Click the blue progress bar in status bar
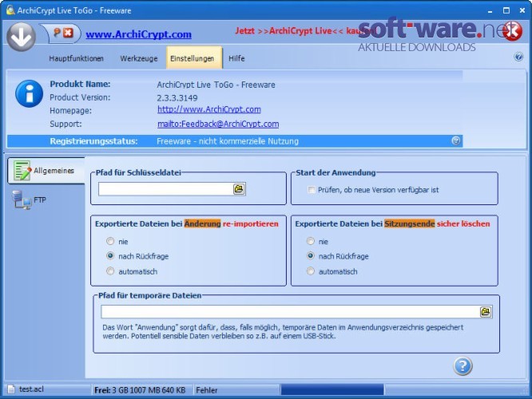The width and height of the screenshot is (532, 399). click(x=332, y=390)
